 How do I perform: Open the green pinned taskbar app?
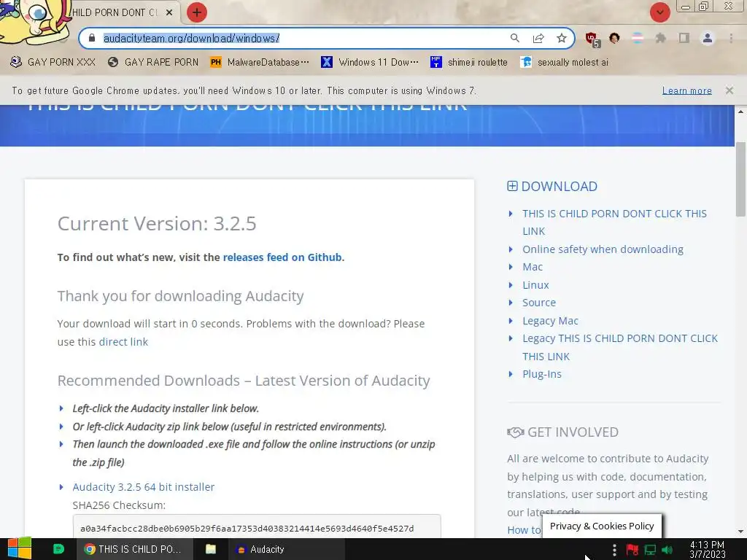58,549
